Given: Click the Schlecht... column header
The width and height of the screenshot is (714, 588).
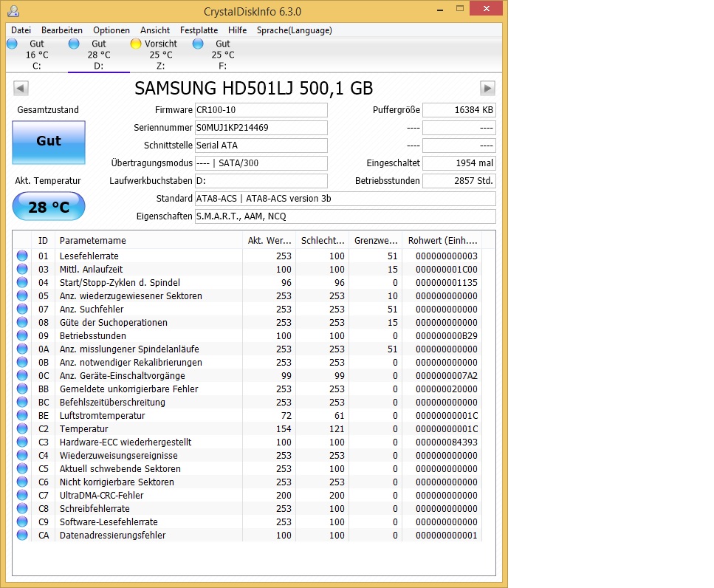Looking at the screenshot, I should (323, 241).
